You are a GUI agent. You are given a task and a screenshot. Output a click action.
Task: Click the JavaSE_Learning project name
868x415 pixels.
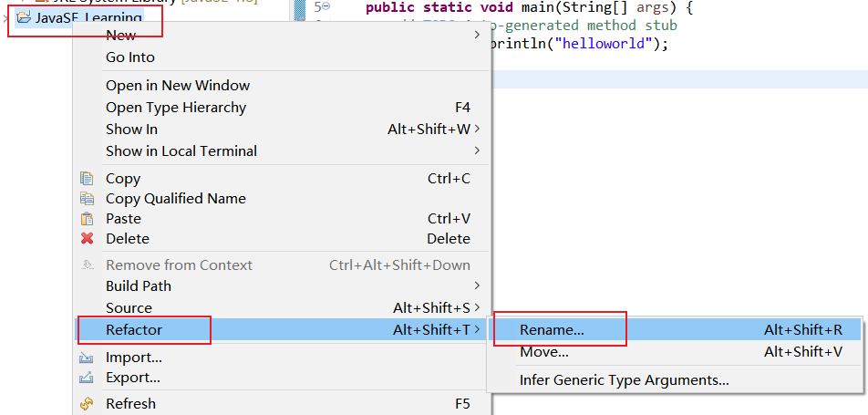(89, 17)
